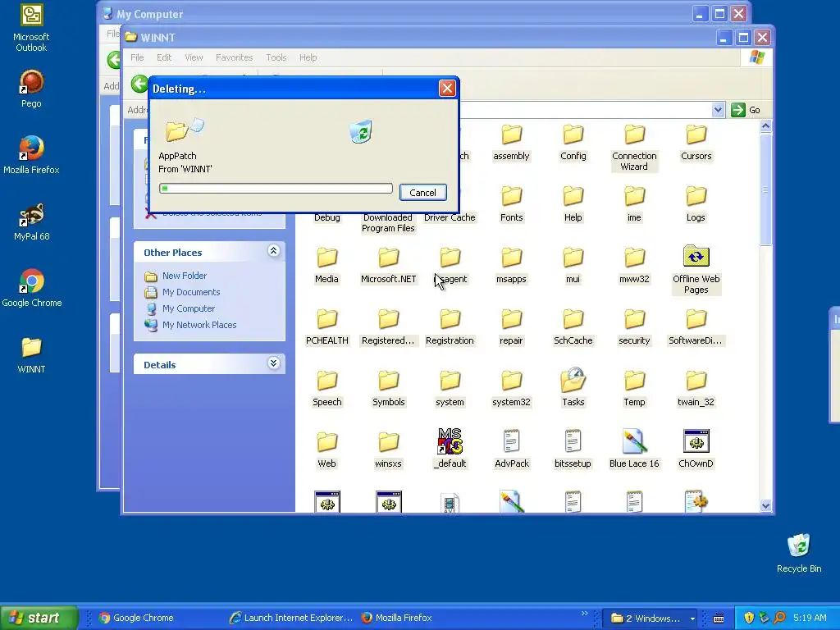Click the security shield tray icon
The image size is (840, 630).
click(749, 618)
